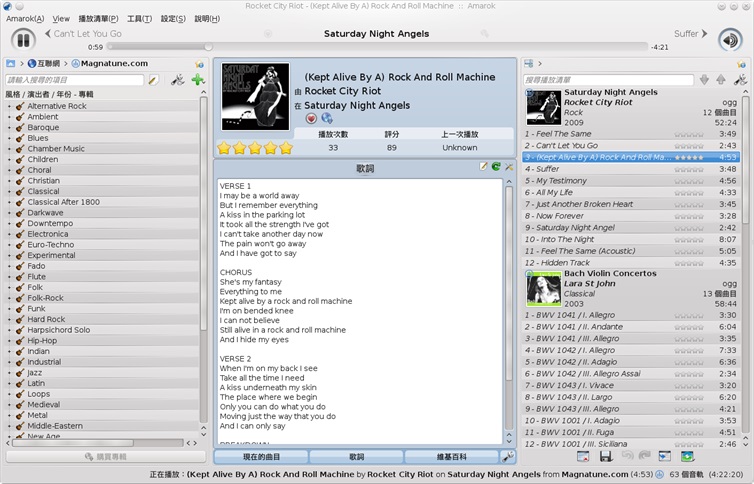
Task: Click the 購買專輯 purchase album button
Action: point(106,457)
